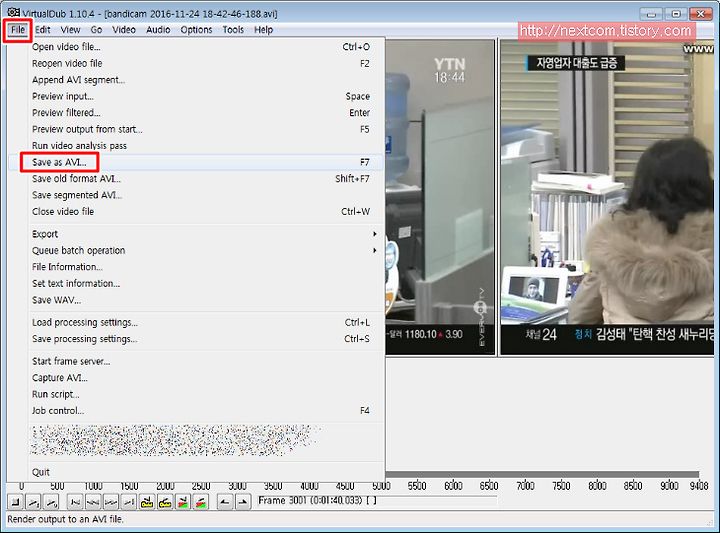Set the mark-out selection end button

[x=243, y=502]
